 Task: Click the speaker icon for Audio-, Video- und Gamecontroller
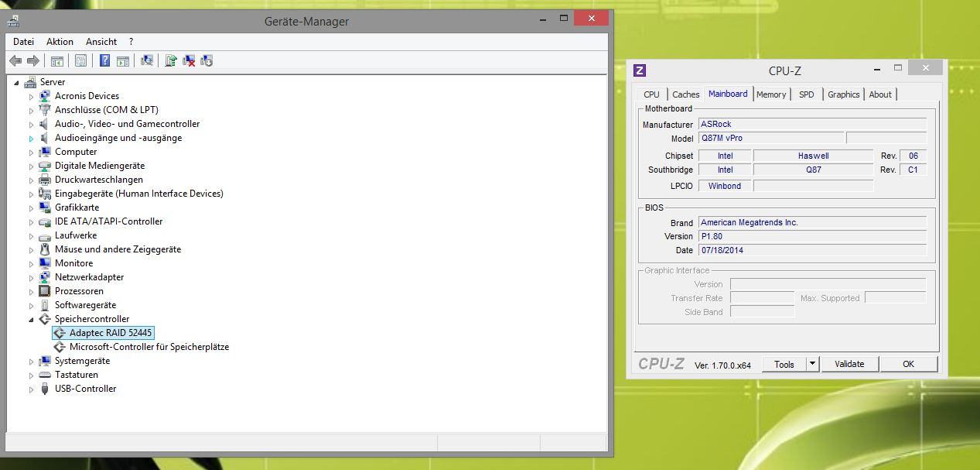(45, 124)
